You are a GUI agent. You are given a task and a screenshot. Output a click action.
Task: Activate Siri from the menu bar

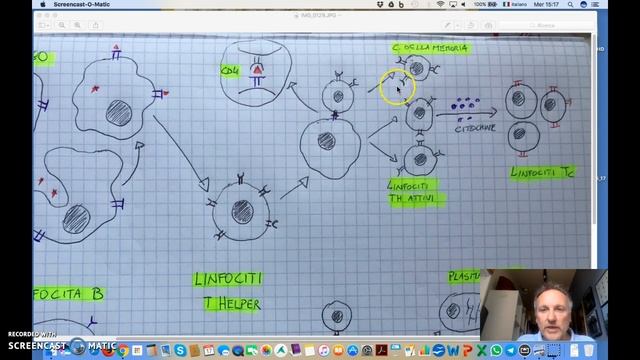point(584,4)
